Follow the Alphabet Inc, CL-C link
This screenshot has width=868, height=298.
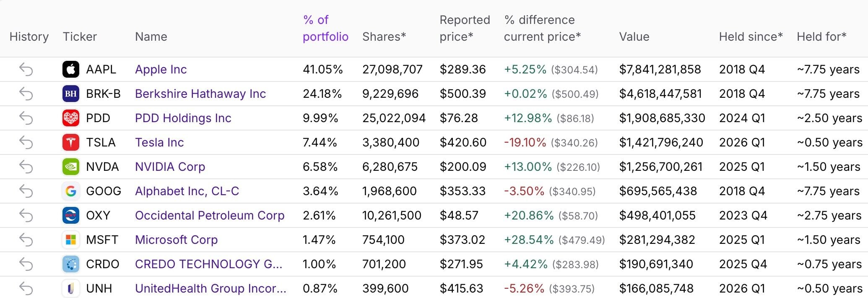[x=187, y=191]
